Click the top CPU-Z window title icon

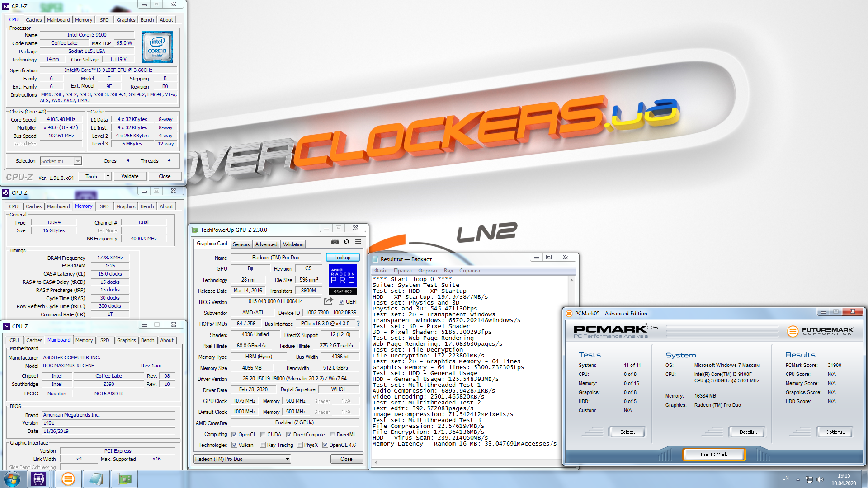[6, 6]
